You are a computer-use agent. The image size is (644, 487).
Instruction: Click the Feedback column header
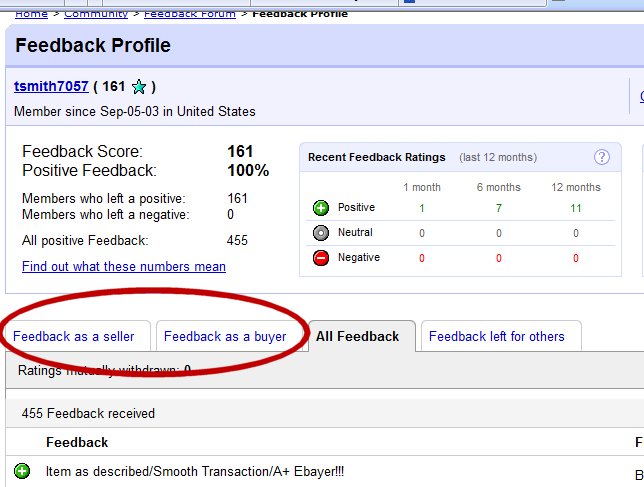coord(77,442)
